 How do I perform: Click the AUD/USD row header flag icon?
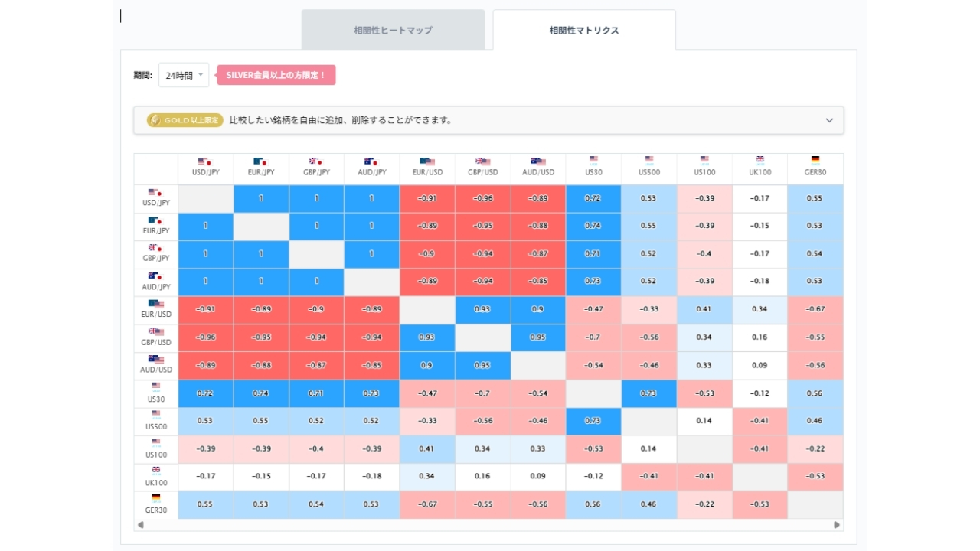tap(156, 359)
